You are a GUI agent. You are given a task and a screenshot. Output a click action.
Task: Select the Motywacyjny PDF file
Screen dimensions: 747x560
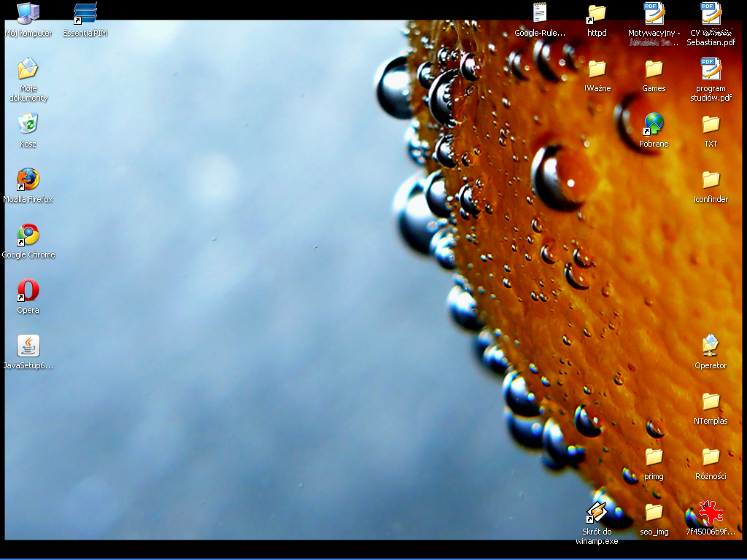point(654,14)
